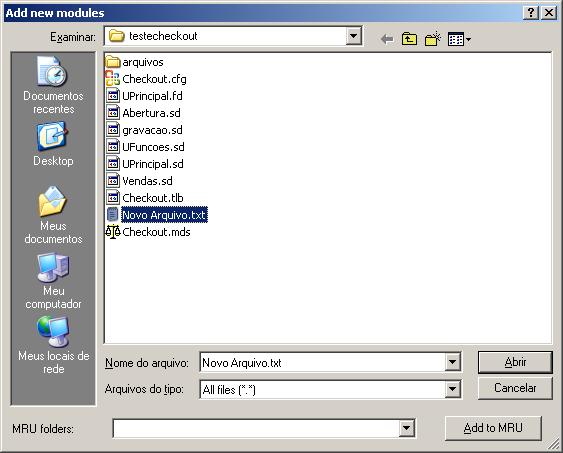
Task: Click the gravacao.sd file icon
Action: (x=113, y=130)
